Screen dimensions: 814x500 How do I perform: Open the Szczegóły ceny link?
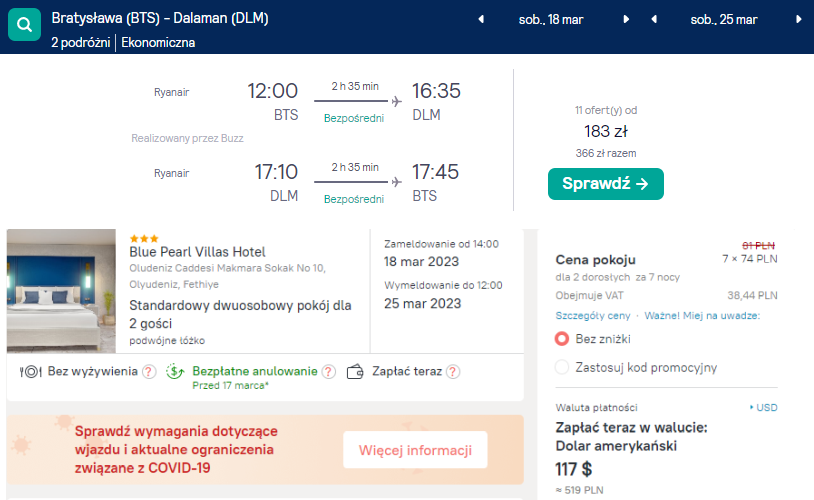(584, 315)
